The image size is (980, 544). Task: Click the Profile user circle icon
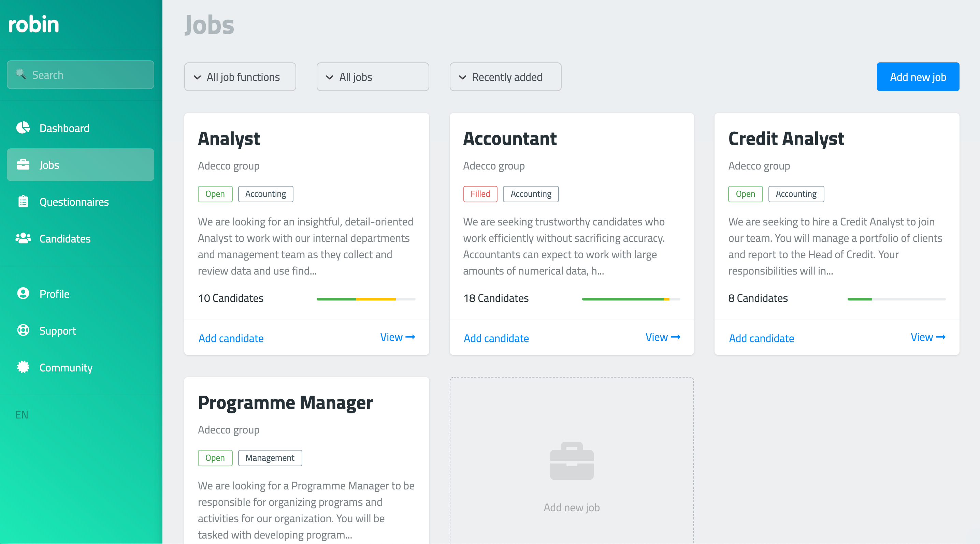[x=23, y=293]
